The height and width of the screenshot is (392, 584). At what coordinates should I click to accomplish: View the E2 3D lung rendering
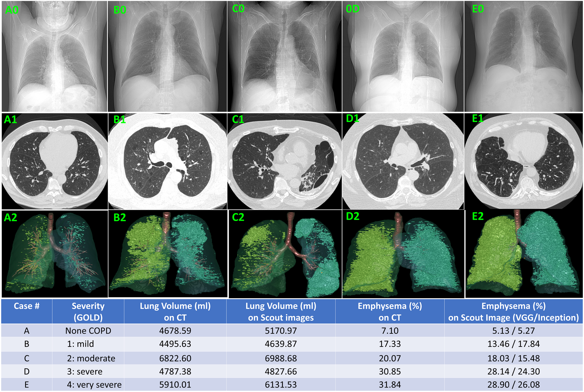tap(524, 254)
